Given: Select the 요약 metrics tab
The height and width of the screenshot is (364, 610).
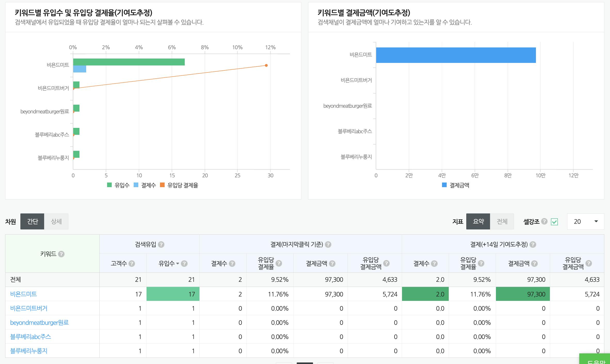Looking at the screenshot, I should coord(478,221).
